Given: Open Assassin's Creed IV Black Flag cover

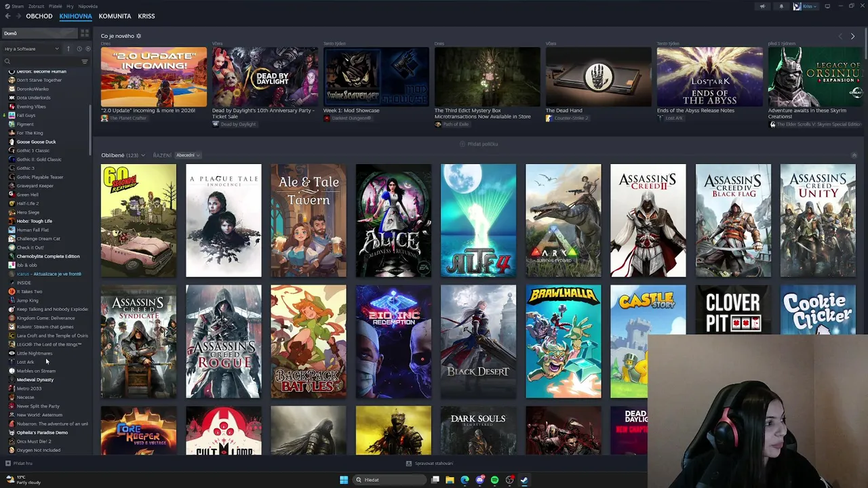Looking at the screenshot, I should tap(733, 220).
